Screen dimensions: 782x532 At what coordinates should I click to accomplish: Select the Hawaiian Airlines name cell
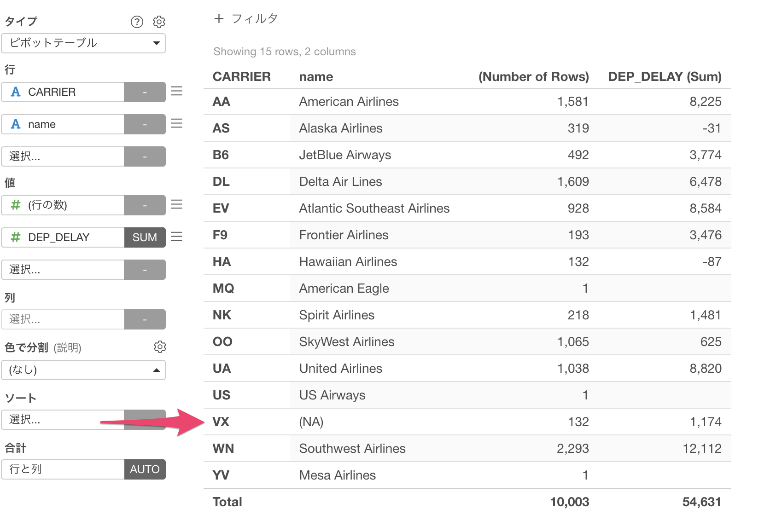tap(348, 262)
